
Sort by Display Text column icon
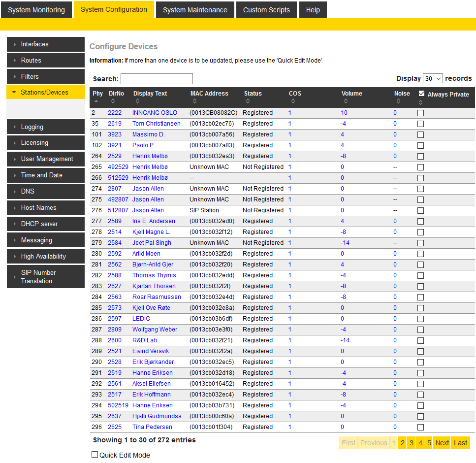136,101
